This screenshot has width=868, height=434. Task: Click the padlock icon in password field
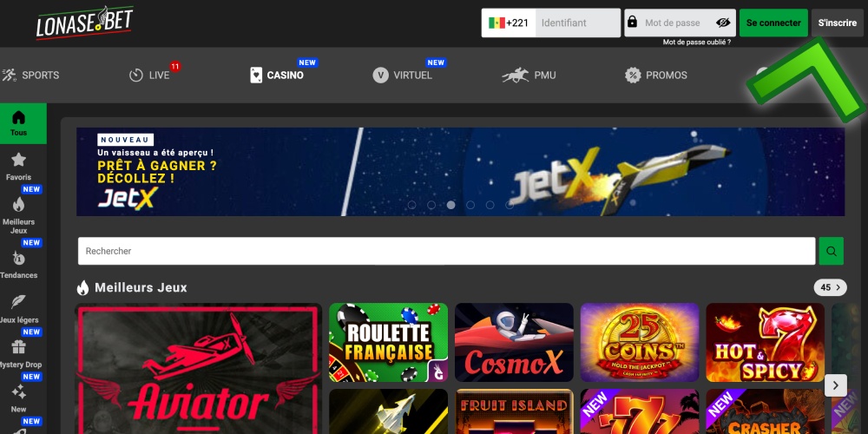pyautogui.click(x=632, y=23)
